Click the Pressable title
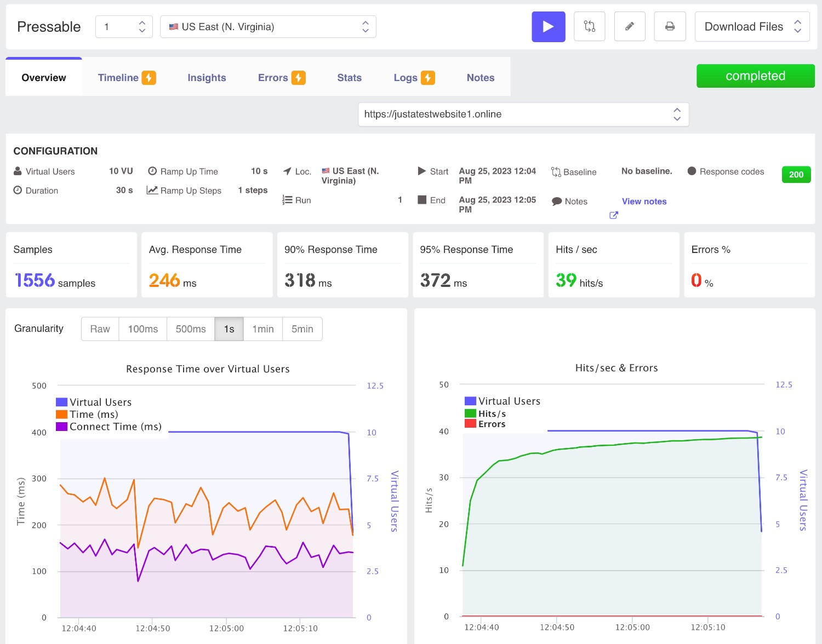The height and width of the screenshot is (644, 822). [x=49, y=26]
